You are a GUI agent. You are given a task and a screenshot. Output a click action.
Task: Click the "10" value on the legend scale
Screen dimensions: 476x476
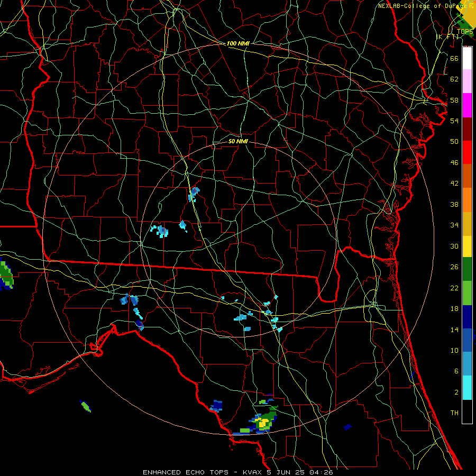[454, 350]
